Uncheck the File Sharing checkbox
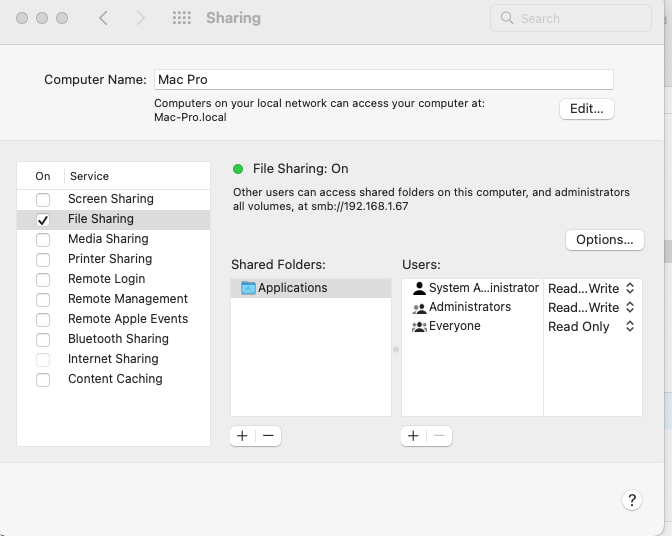Screen dimensions: 672x536 [43, 220]
